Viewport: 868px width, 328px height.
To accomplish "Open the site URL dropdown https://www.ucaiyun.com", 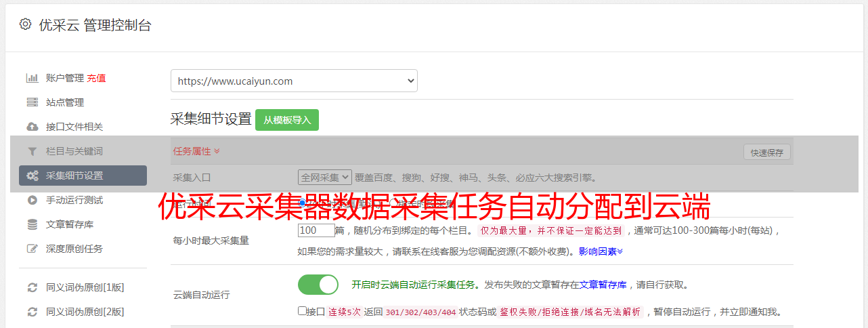I will click(294, 81).
